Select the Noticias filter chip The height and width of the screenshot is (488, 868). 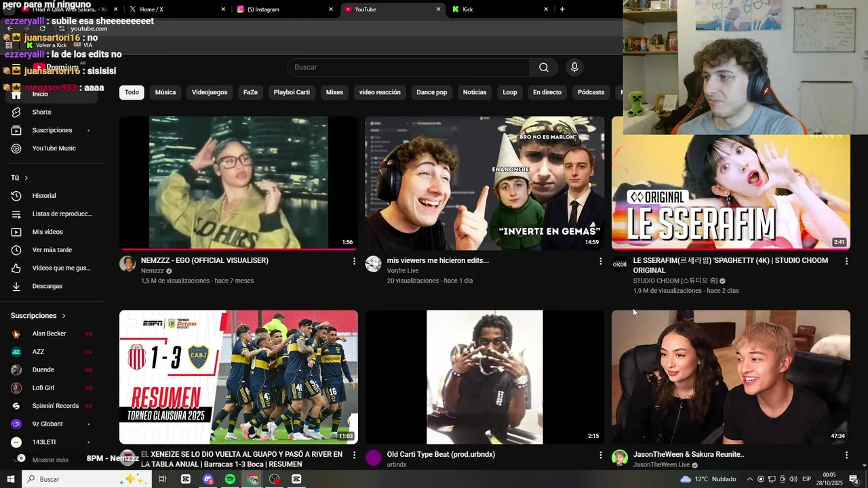[475, 92]
